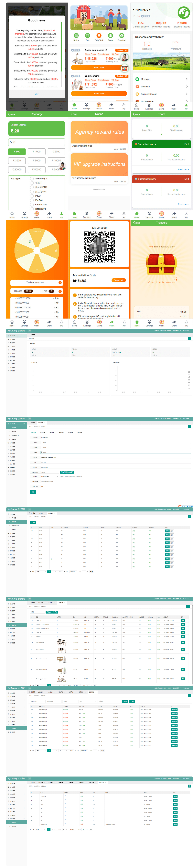Click the recharge amount field showing 500
The width and height of the screenshot is (193, 868).
tap(37, 142)
